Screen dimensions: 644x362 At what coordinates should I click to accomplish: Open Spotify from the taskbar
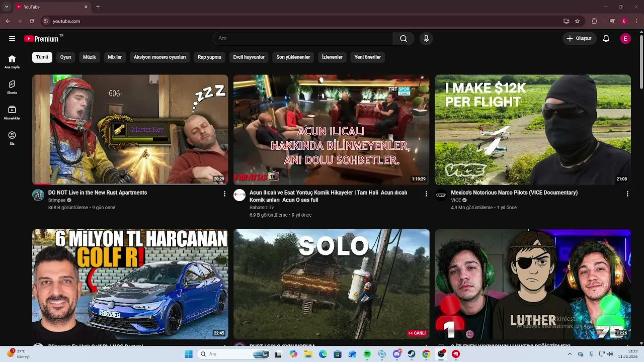tap(367, 354)
